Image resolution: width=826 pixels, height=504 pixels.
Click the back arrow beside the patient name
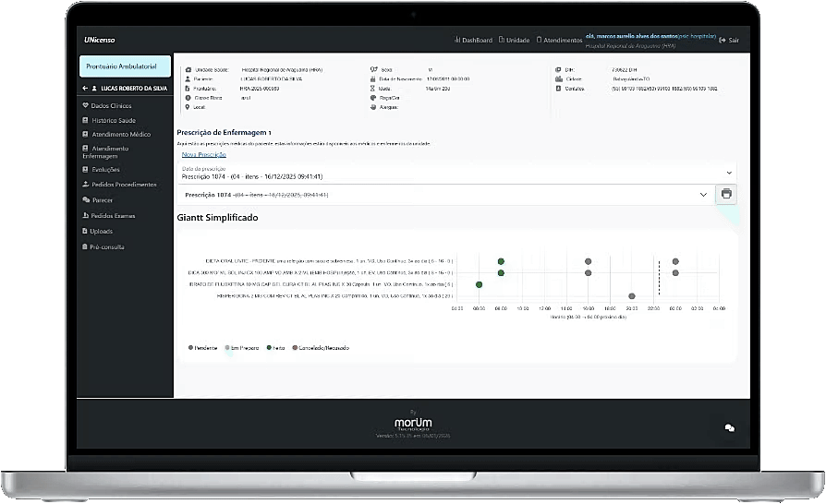[x=86, y=88]
